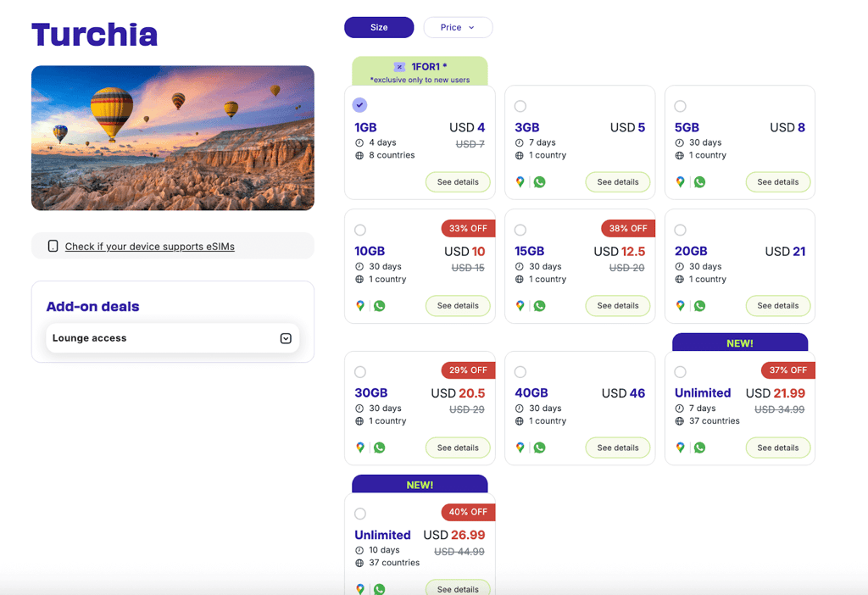Viewport: 868px width, 595px height.
Task: Click globe icon beside 37 countries, 7 days
Action: click(x=679, y=421)
